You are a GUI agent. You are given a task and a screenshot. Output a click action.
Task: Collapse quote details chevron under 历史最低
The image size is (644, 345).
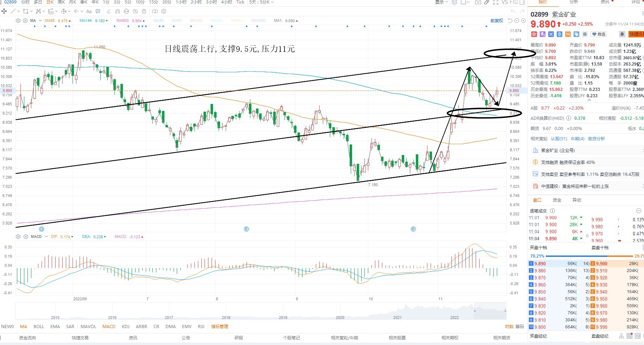click(x=589, y=100)
